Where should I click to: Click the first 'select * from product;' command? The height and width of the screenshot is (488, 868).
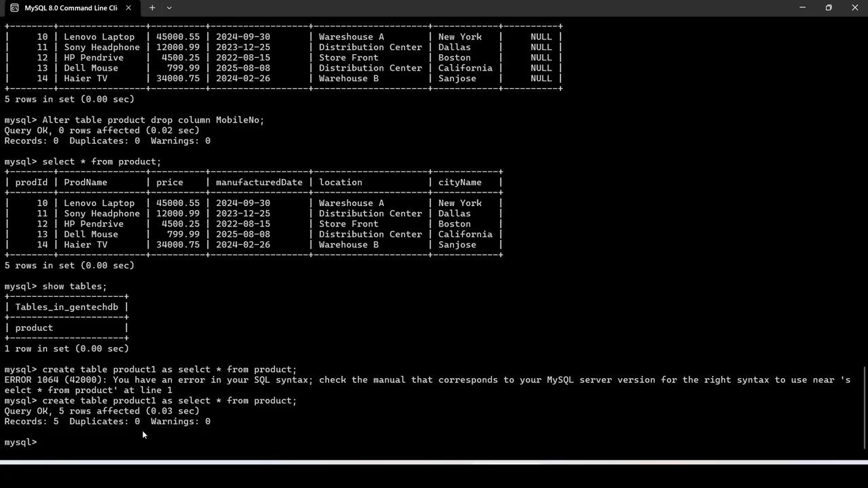(x=102, y=161)
